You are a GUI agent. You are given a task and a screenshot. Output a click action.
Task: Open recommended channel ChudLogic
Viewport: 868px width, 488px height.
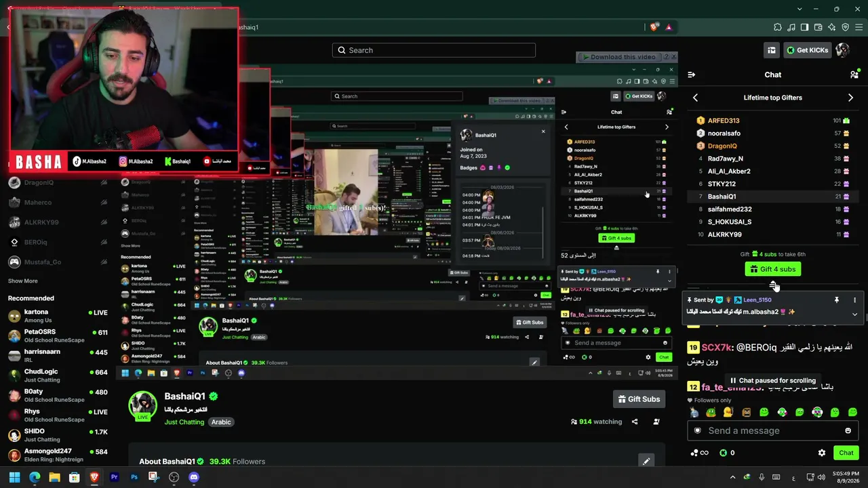pos(58,375)
